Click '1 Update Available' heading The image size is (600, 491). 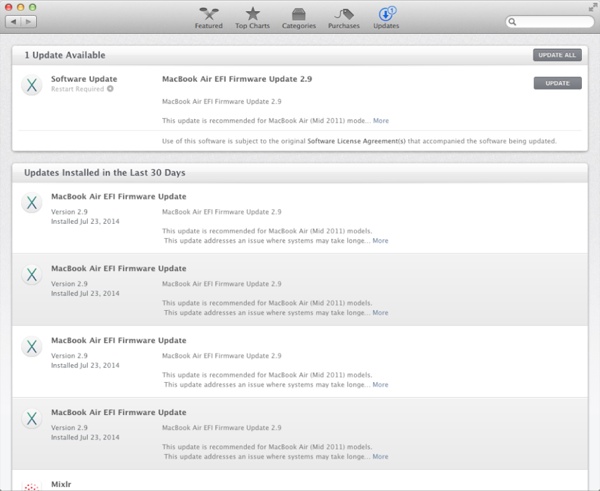click(65, 55)
